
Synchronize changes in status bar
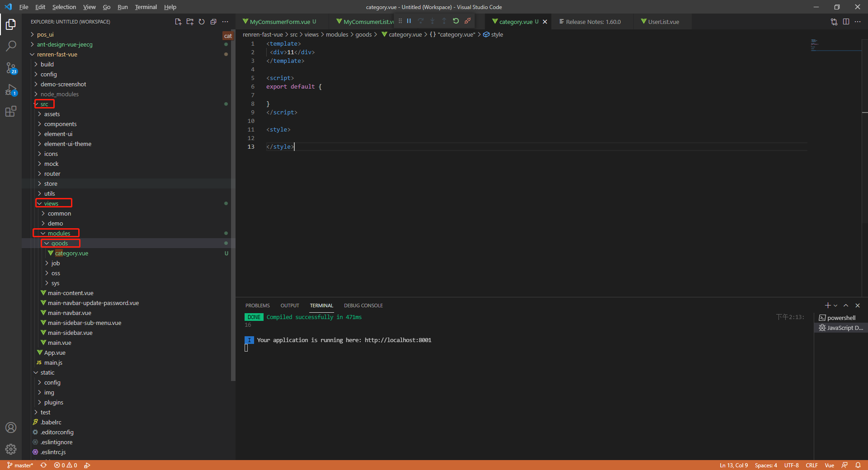coord(43,465)
